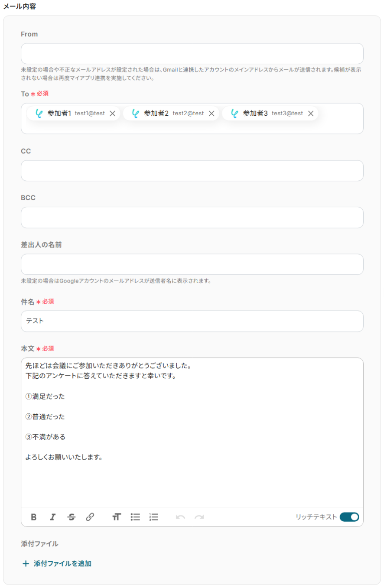The width and height of the screenshot is (384, 588).
Task: Focus the From input field
Action: tap(192, 54)
